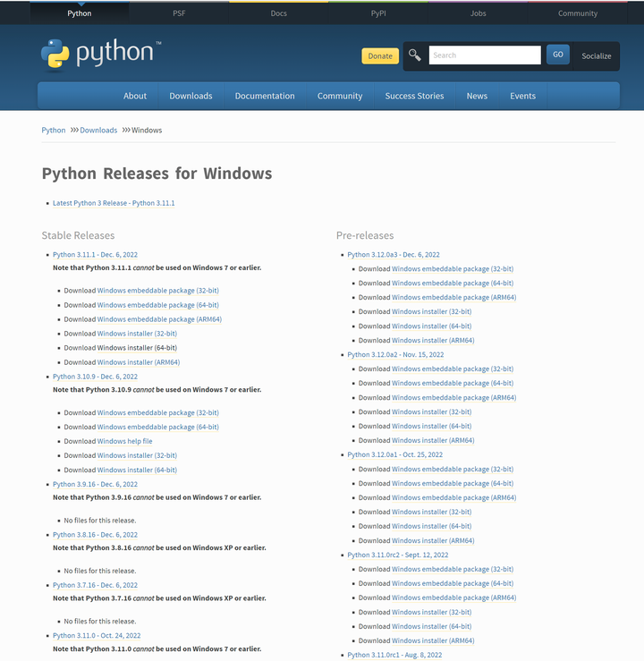Open Python 3.11.0rc2 - Sept. 12, 2022 pre-release link
Screen dimensions: 644x661
pyautogui.click(x=398, y=555)
